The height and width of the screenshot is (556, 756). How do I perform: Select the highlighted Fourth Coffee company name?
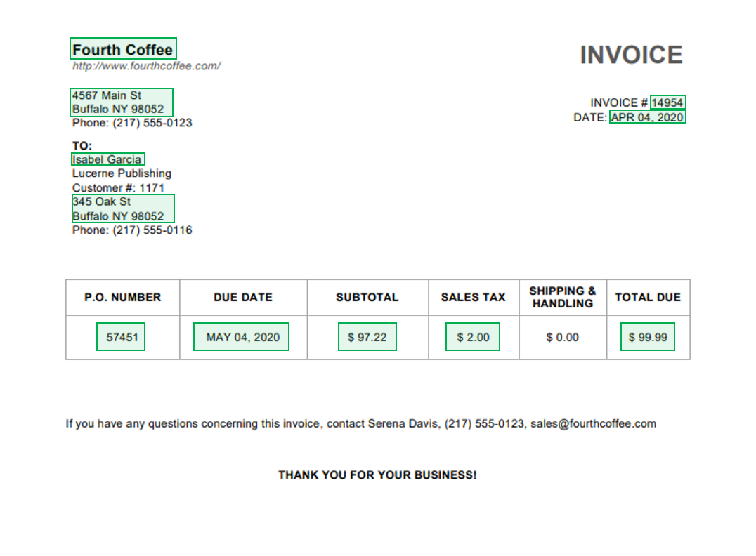point(122,49)
